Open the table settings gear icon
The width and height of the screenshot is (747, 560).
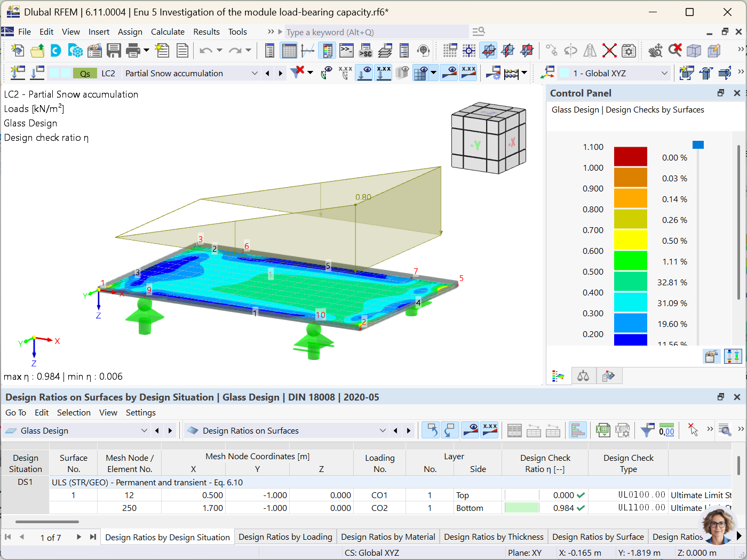[623, 430]
